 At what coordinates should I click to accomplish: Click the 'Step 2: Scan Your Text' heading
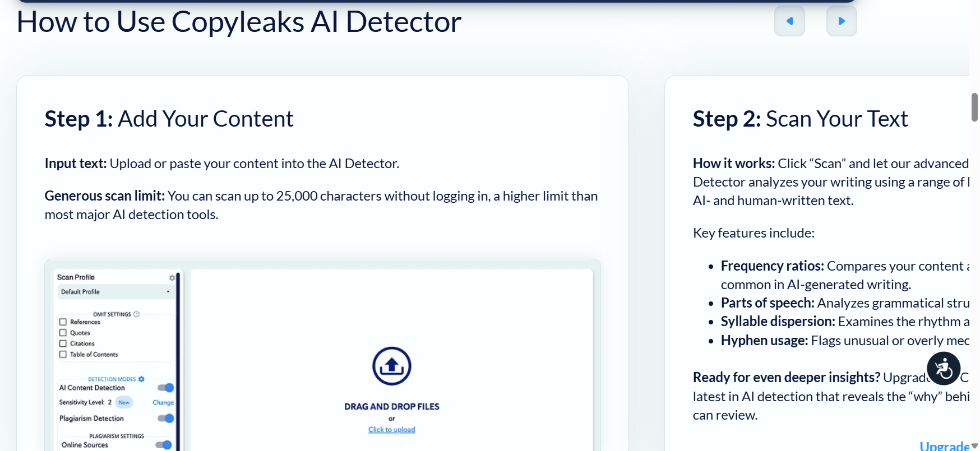(800, 119)
